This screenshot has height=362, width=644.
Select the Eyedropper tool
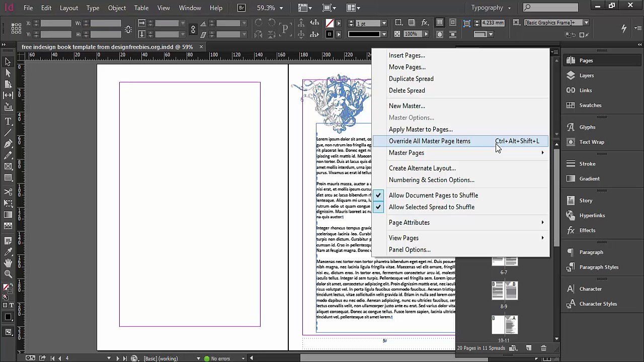8,252
